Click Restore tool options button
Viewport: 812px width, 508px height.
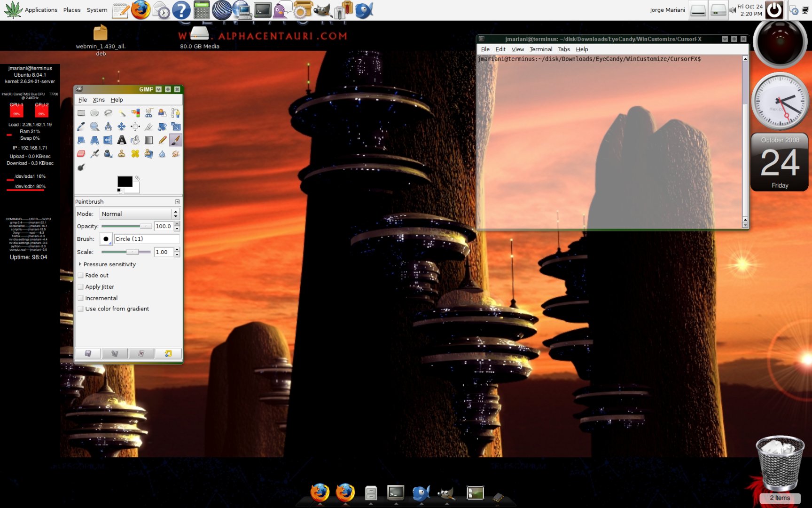click(x=114, y=353)
